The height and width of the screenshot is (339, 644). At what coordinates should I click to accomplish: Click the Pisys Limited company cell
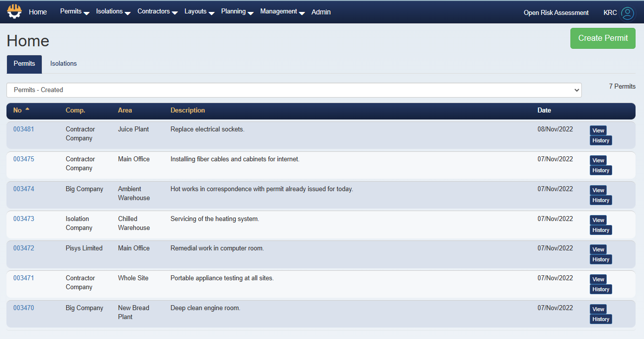(x=84, y=248)
